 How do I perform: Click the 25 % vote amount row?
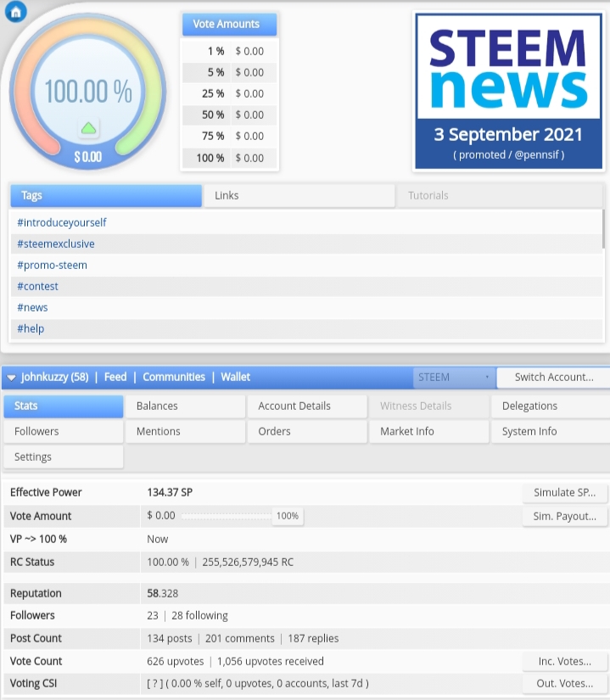pos(229,93)
